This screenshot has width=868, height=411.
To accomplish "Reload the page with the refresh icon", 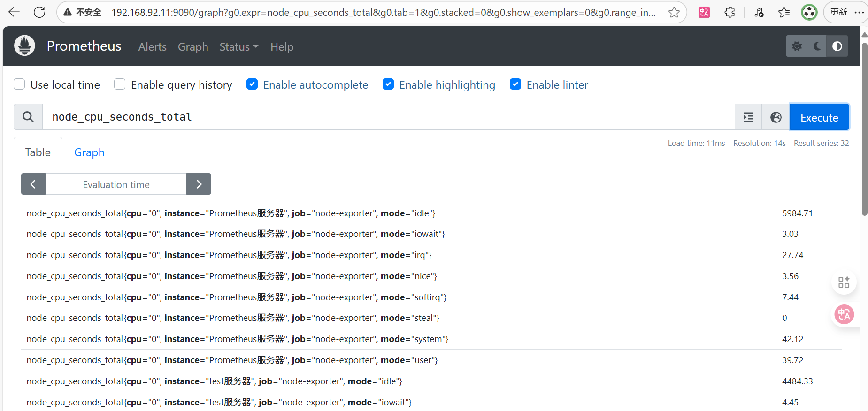I will coord(39,12).
